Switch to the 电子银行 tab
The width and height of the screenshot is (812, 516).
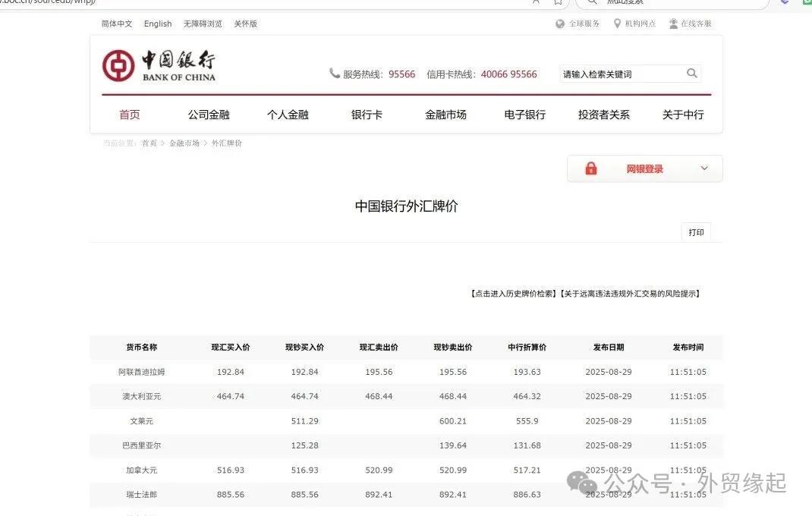[x=524, y=114]
